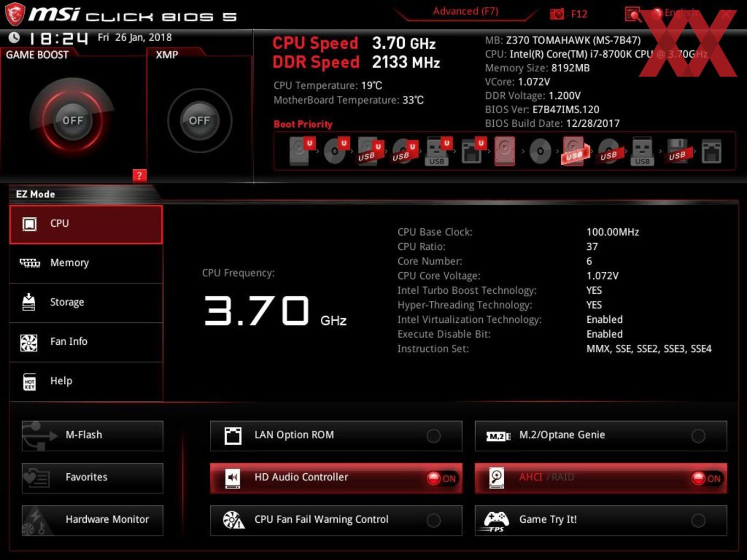Image resolution: width=747 pixels, height=560 pixels.
Task: Select the UEFI USB CD/DVD boot icon
Action: point(404,151)
